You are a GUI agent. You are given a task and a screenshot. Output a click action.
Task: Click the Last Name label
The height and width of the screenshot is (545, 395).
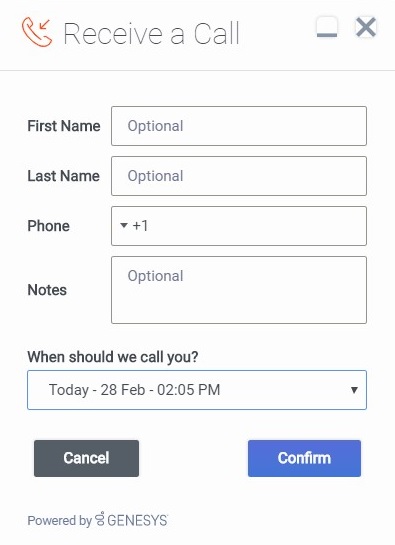click(64, 176)
